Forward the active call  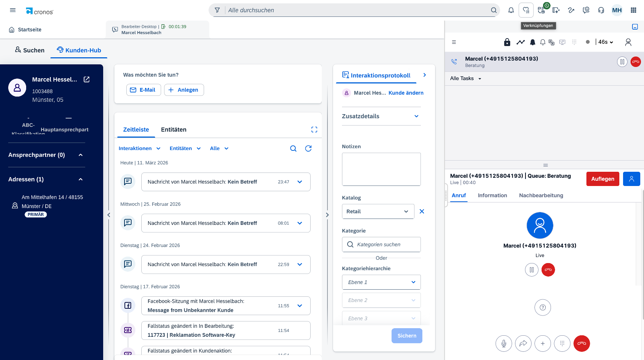coord(523,344)
